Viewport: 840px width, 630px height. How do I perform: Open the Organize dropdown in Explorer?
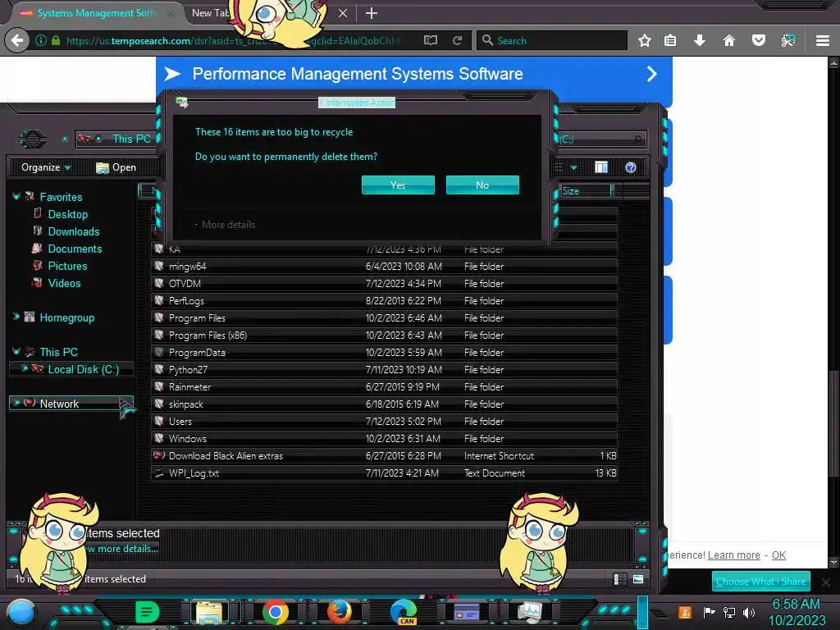point(46,167)
